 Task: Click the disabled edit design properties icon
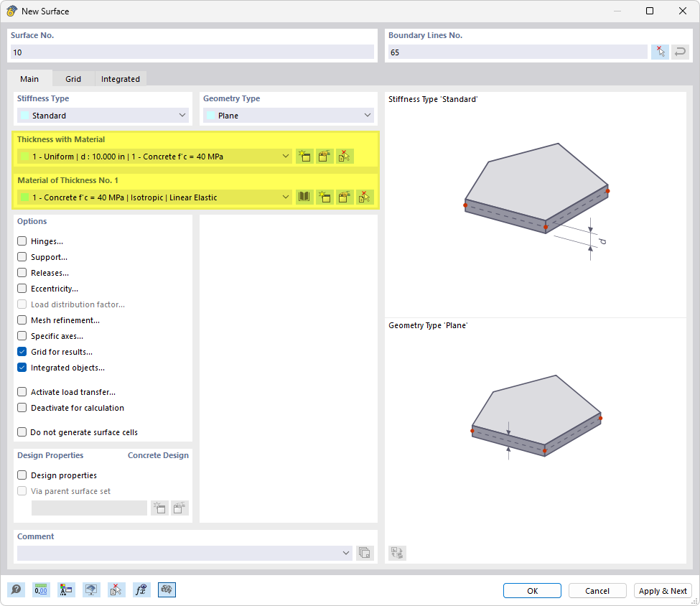coord(179,508)
